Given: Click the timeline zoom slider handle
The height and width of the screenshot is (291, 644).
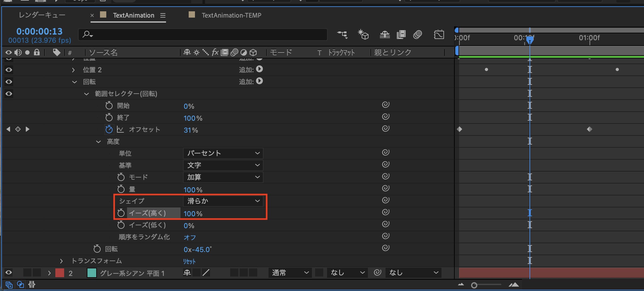Looking at the screenshot, I should (x=474, y=285).
